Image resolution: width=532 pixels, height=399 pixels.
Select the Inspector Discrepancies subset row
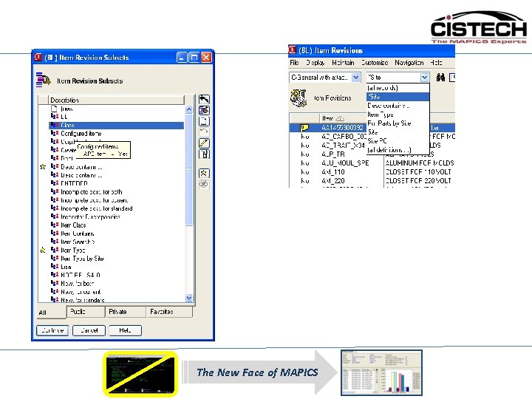117,216
